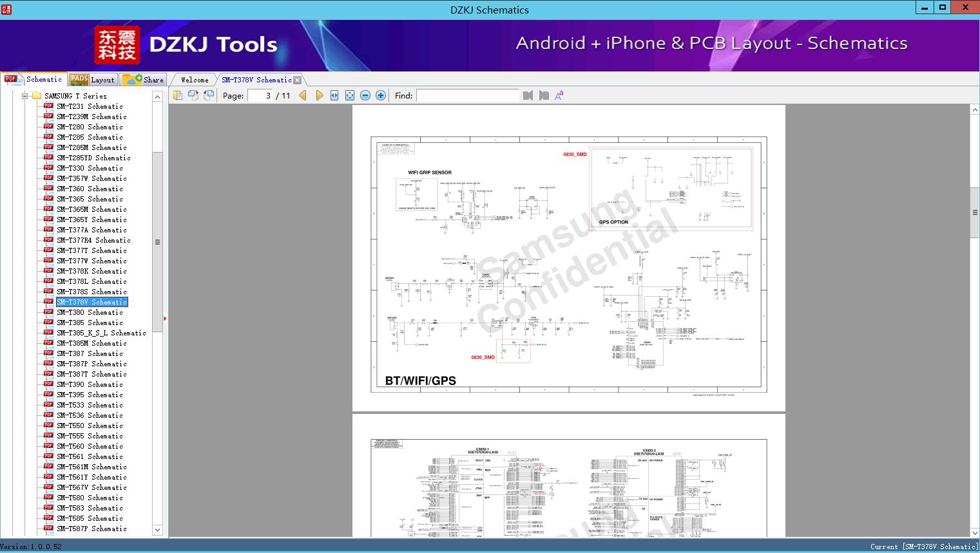Click the PDF icon beside SM-T560 Schematic

pos(48,445)
